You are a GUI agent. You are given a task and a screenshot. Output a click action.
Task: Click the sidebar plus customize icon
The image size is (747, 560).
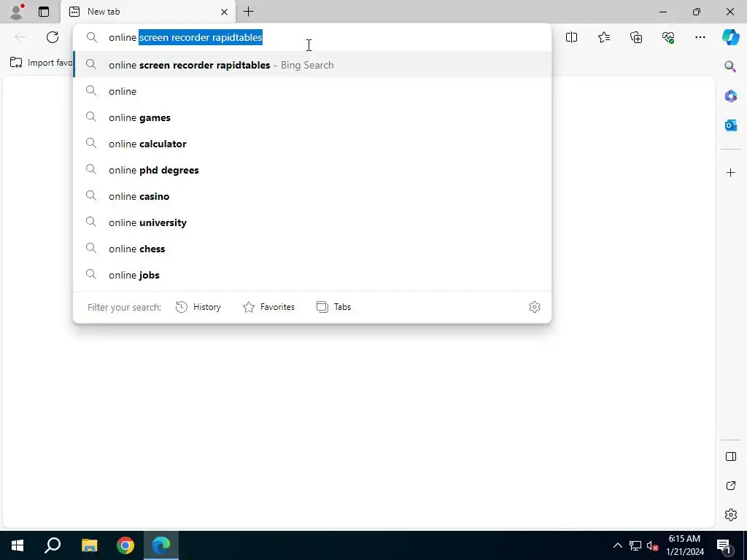[730, 172]
